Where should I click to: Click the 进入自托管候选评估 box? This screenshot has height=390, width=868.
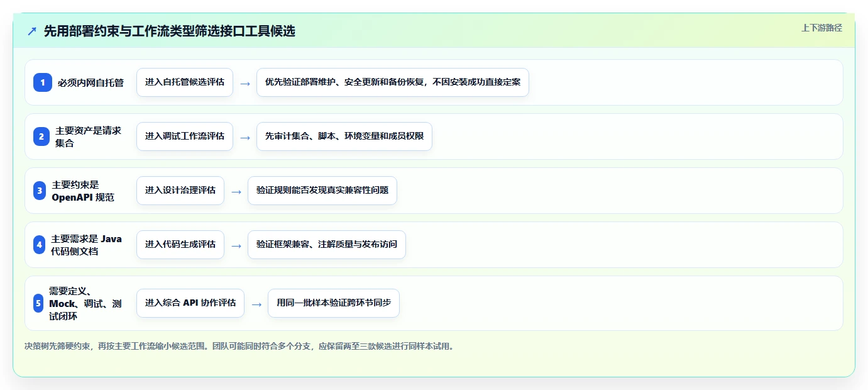pyautogui.click(x=185, y=82)
